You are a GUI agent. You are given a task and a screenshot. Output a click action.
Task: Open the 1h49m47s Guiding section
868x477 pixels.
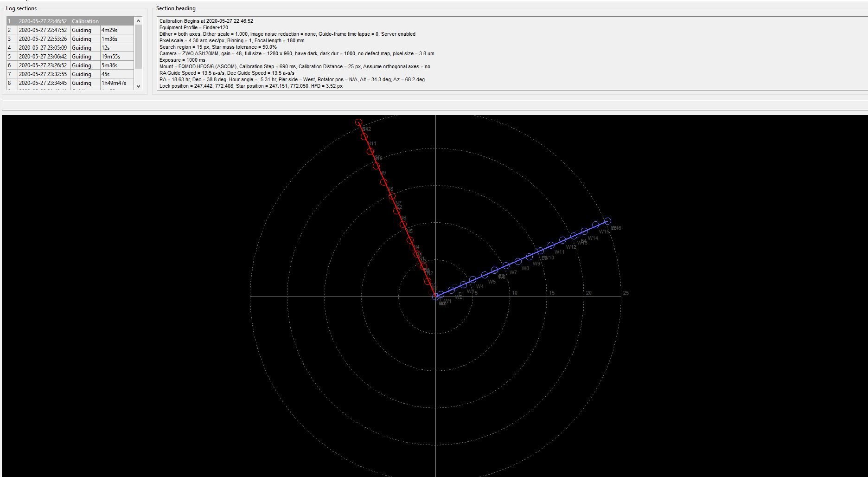click(x=70, y=83)
